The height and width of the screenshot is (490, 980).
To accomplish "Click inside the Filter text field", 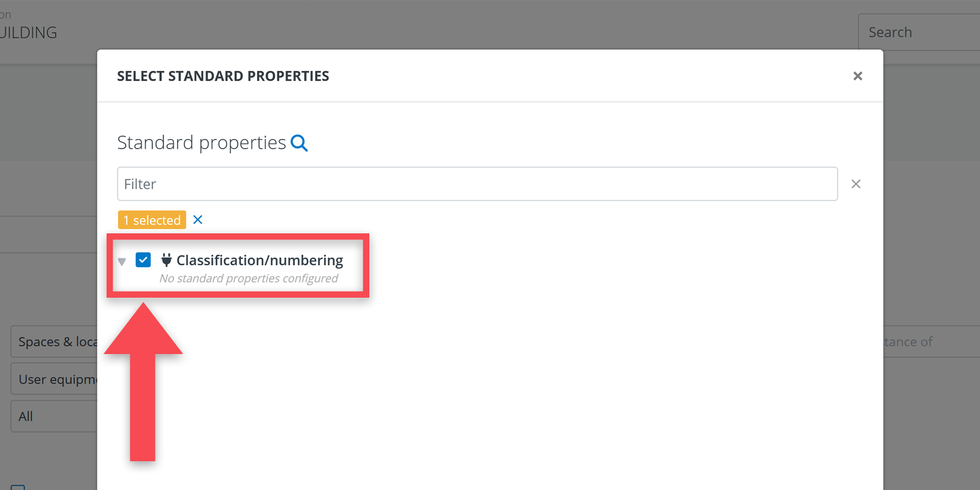I will click(x=477, y=184).
